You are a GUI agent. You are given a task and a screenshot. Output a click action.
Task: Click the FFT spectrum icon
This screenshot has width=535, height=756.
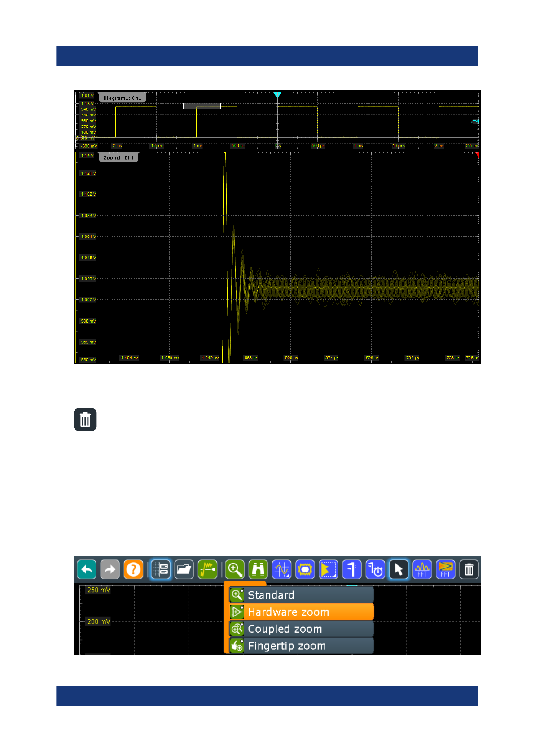[x=422, y=570]
